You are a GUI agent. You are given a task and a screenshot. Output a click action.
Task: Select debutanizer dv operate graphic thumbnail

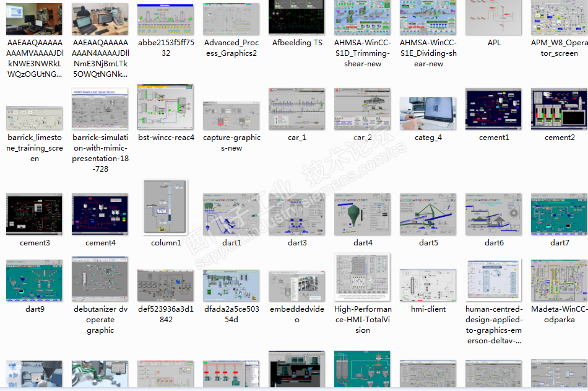coord(100,279)
